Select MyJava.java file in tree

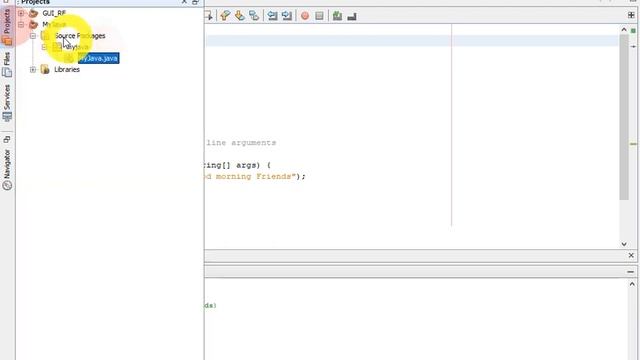98,58
